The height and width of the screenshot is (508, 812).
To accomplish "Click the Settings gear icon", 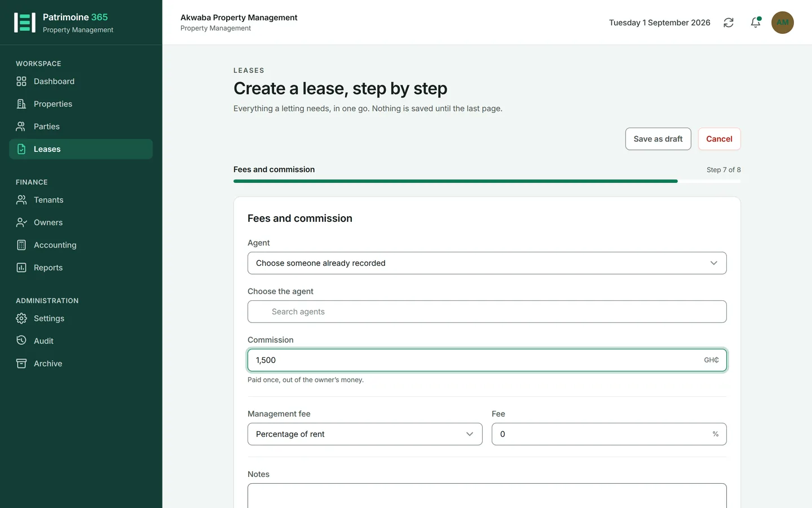I will (21, 318).
